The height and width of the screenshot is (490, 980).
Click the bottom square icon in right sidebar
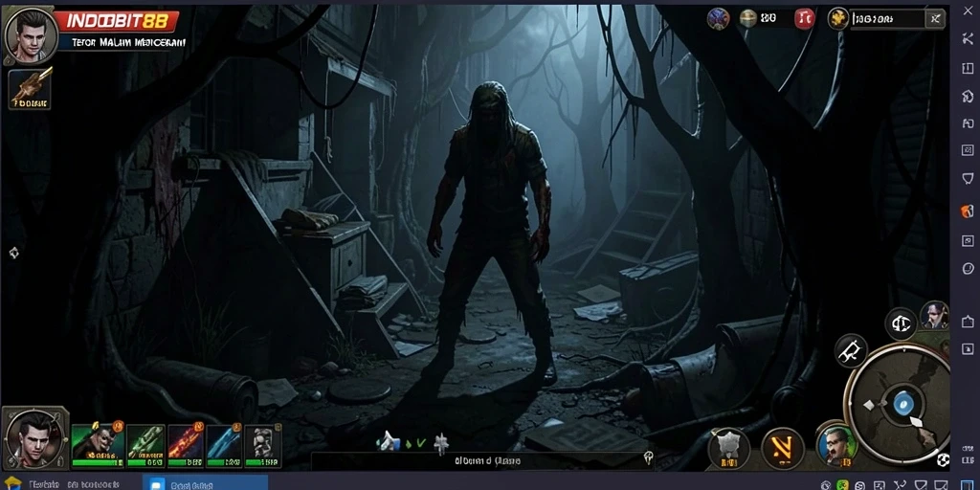click(x=967, y=348)
